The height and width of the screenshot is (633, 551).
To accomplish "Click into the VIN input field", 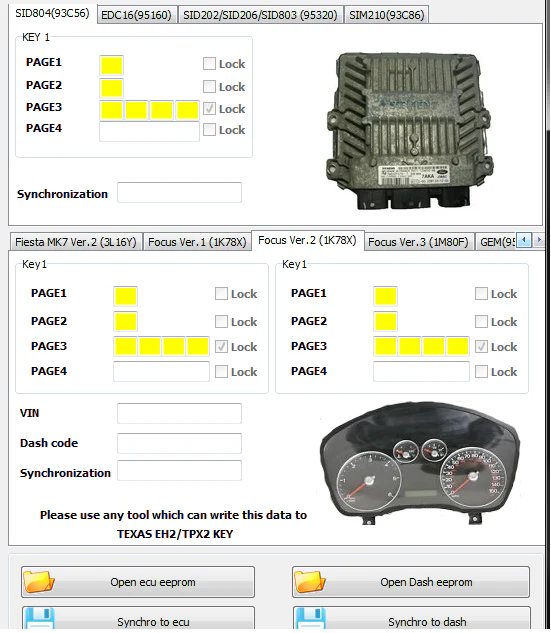I will (180, 413).
